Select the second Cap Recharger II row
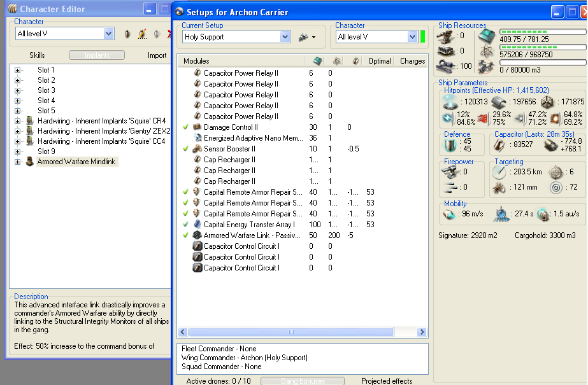This screenshot has width=588, height=385. (303, 171)
